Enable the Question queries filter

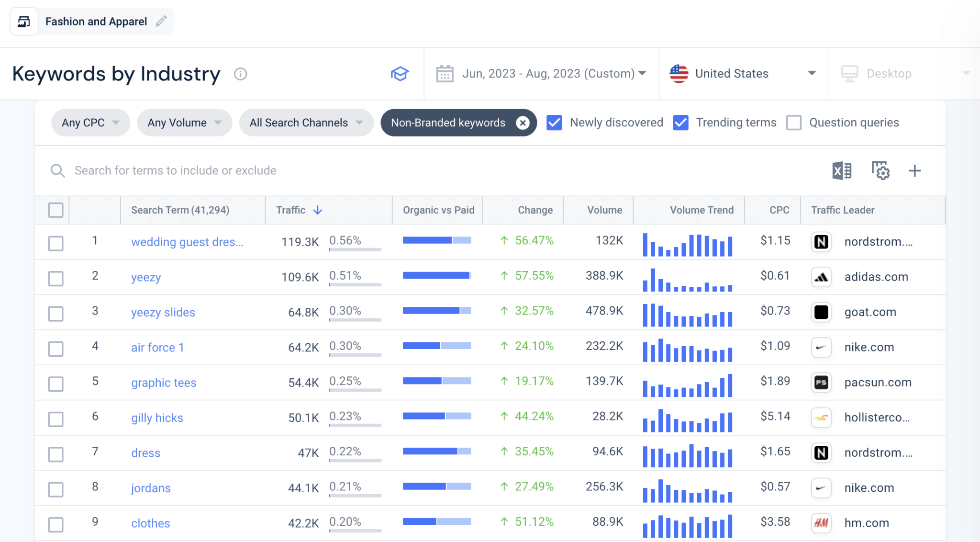click(x=794, y=123)
